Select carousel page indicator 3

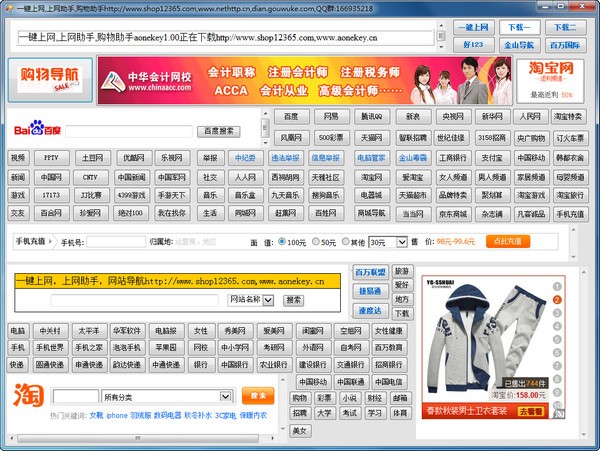(557, 313)
